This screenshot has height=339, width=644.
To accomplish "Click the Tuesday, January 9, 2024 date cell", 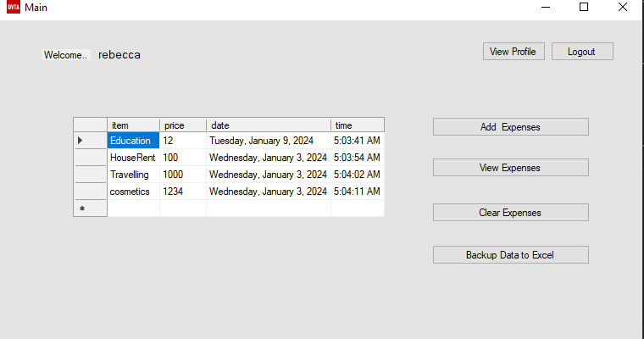I will click(269, 141).
